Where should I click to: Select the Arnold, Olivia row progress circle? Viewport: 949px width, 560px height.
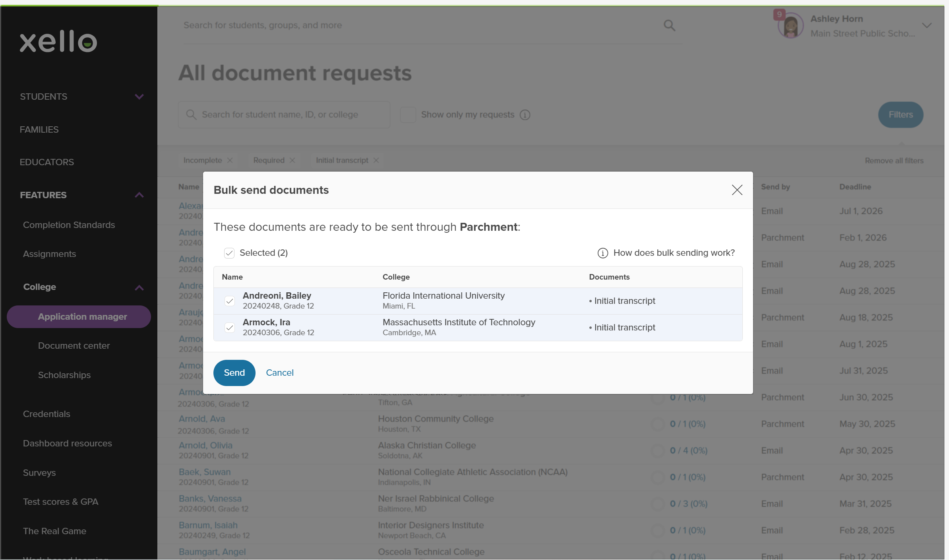(658, 451)
